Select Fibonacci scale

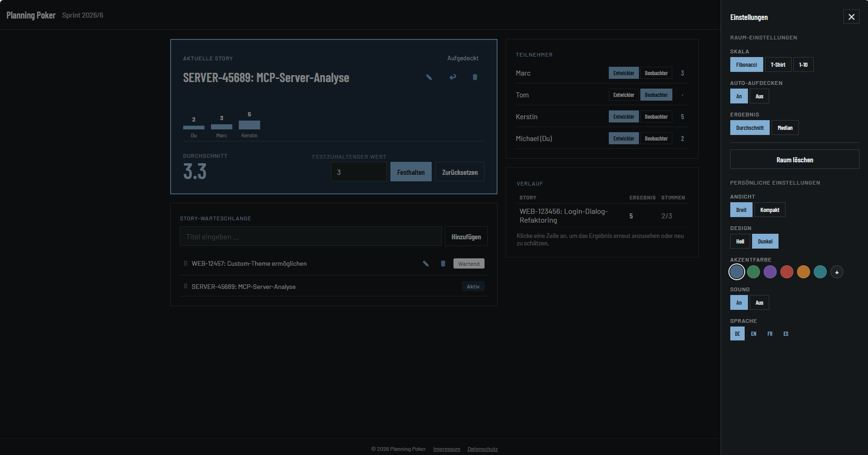[x=747, y=64]
